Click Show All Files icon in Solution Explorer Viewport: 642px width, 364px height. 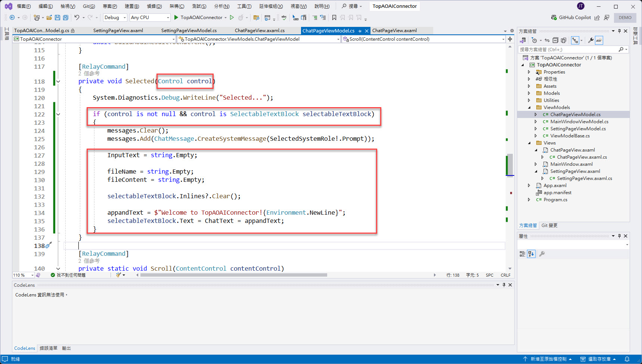[x=564, y=40]
